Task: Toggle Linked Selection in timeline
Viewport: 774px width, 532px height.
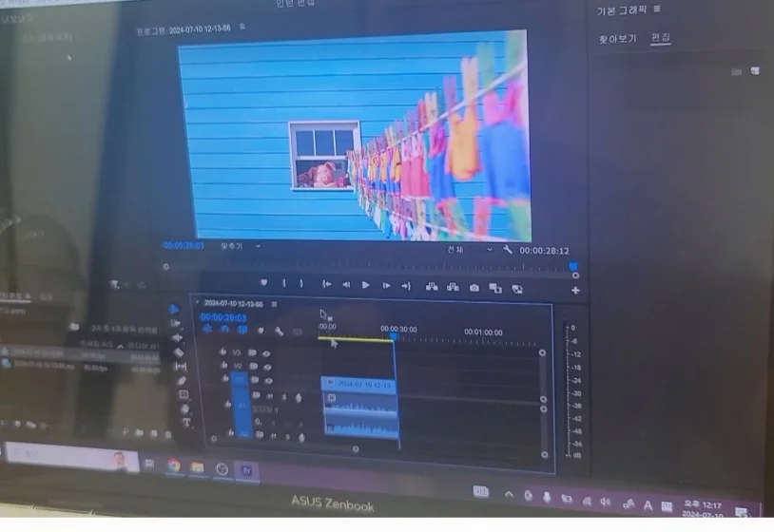Action: coord(242,330)
